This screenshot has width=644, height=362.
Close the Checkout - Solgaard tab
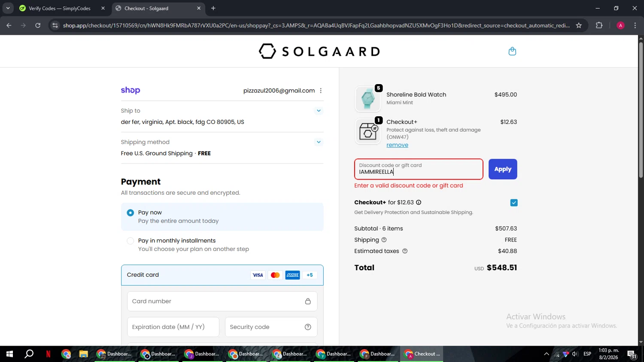[199, 8]
